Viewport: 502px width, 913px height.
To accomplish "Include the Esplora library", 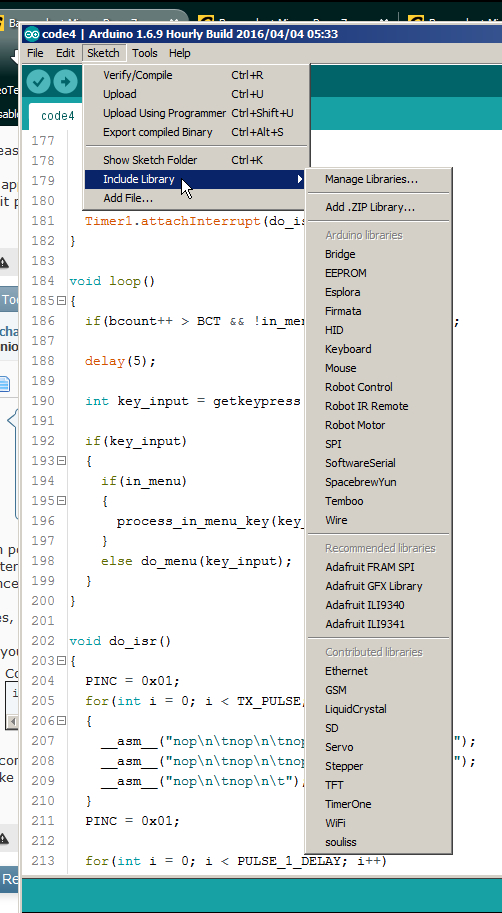I will coord(379,292).
